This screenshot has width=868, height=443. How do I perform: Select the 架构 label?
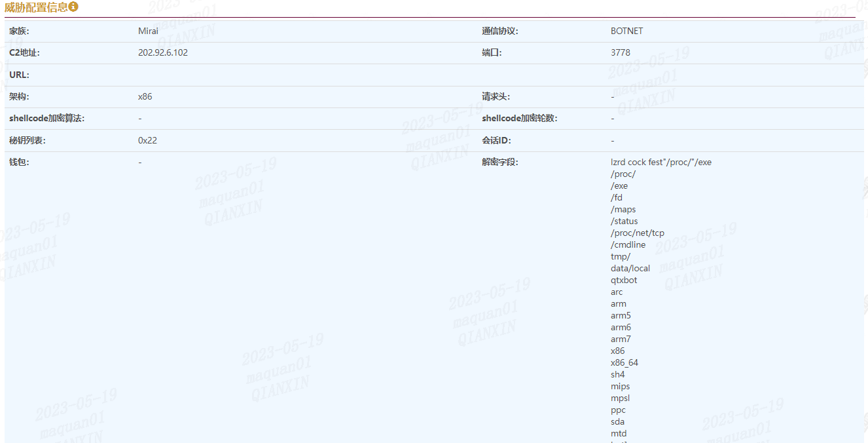point(20,96)
